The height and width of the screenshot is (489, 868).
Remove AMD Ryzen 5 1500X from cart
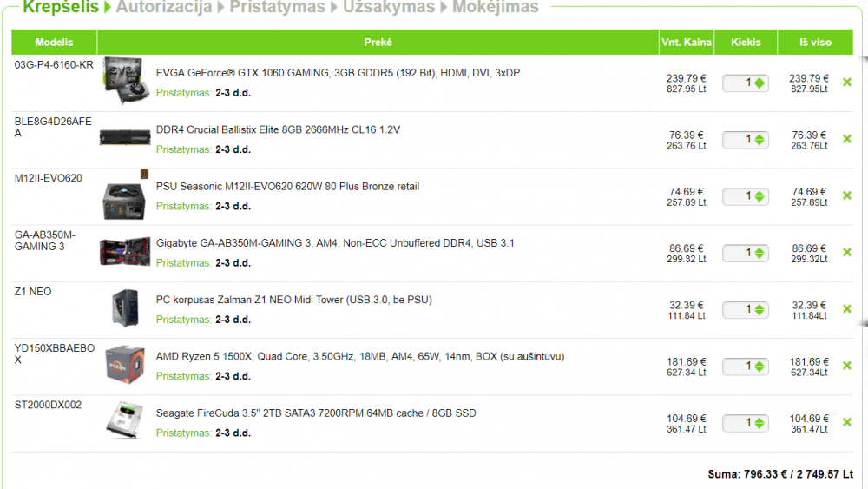[x=846, y=366]
